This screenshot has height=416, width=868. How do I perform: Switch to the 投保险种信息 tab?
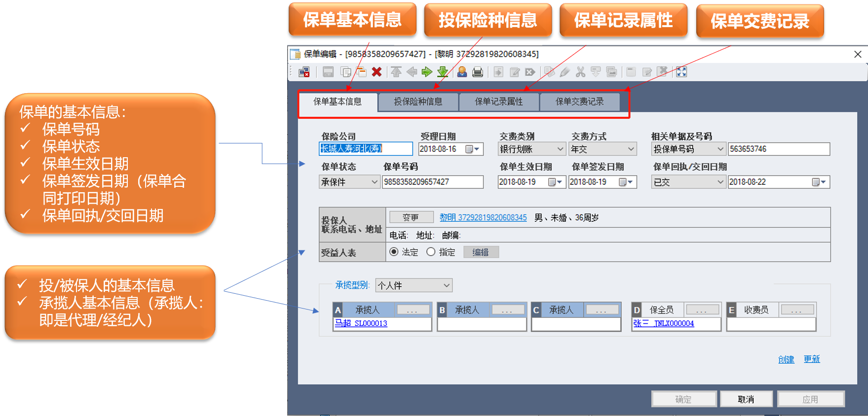418,102
